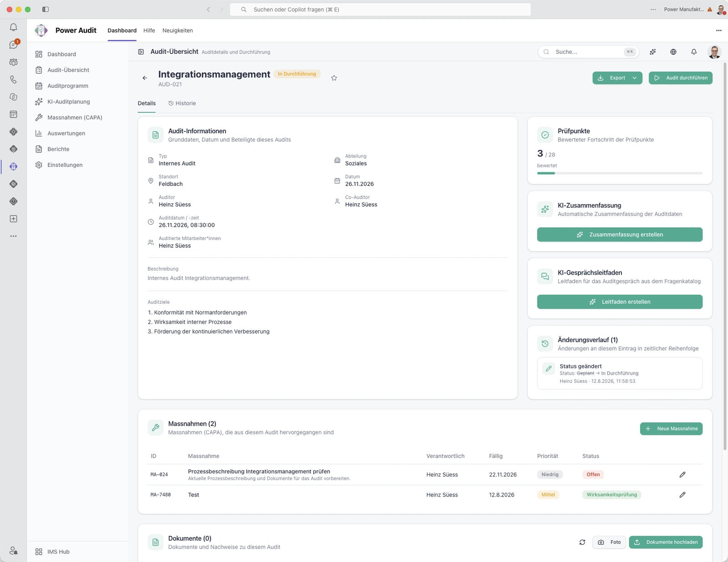Click Power Manufakt... organization name
Screen dimensions: 728x562
(x=684, y=9)
